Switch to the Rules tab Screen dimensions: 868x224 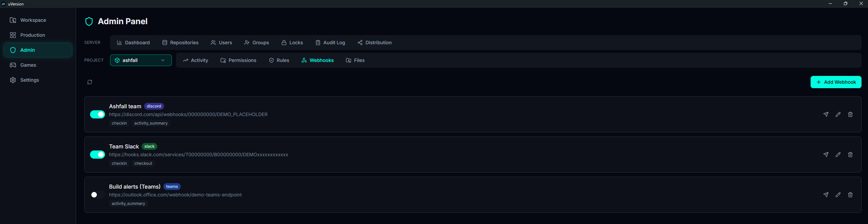[279, 60]
